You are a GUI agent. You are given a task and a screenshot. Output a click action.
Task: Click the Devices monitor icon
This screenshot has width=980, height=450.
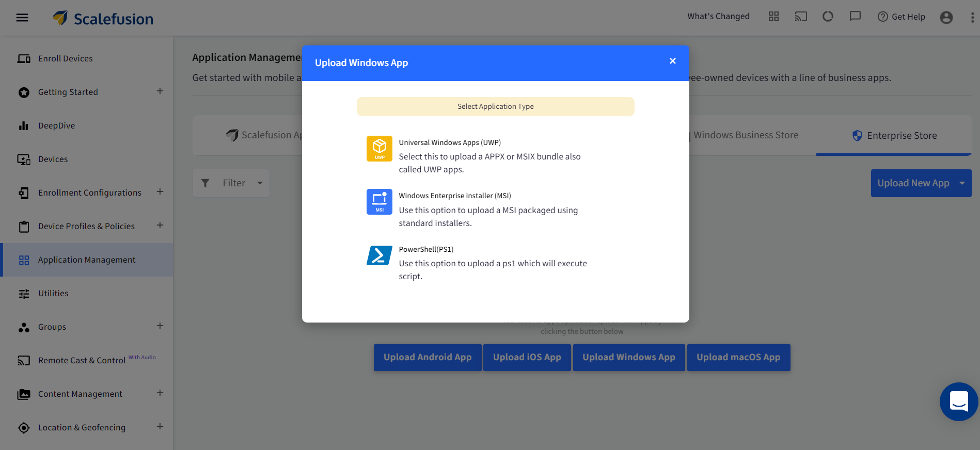click(24, 159)
